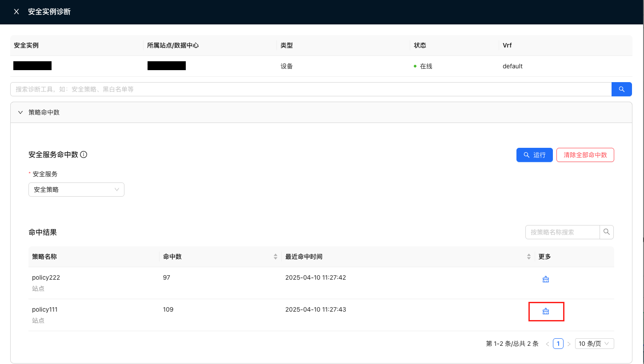
Task: Clear hit count for policy222 row
Action: tap(546, 279)
